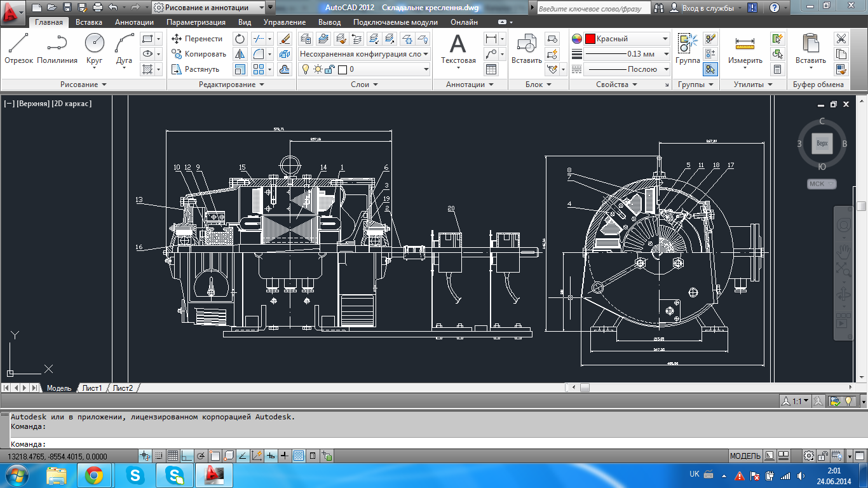Click the Offset tool icon
868x488 pixels.
click(285, 69)
